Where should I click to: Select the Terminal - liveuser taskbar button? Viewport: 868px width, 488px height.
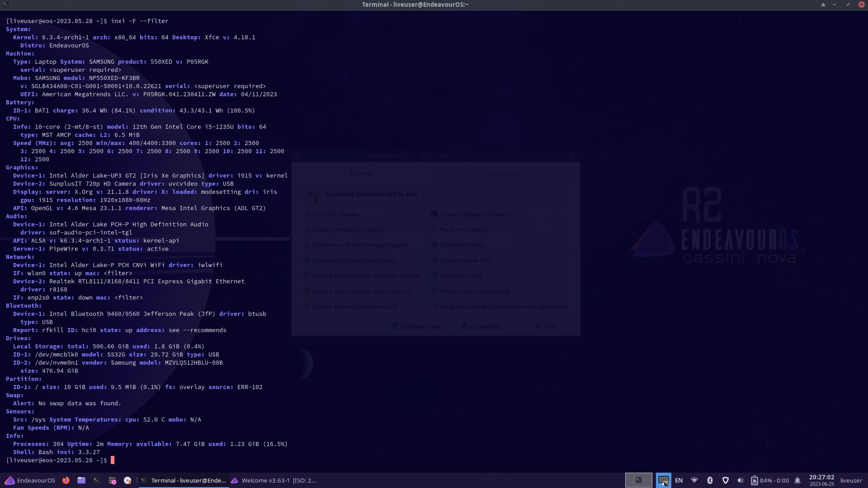click(x=184, y=480)
